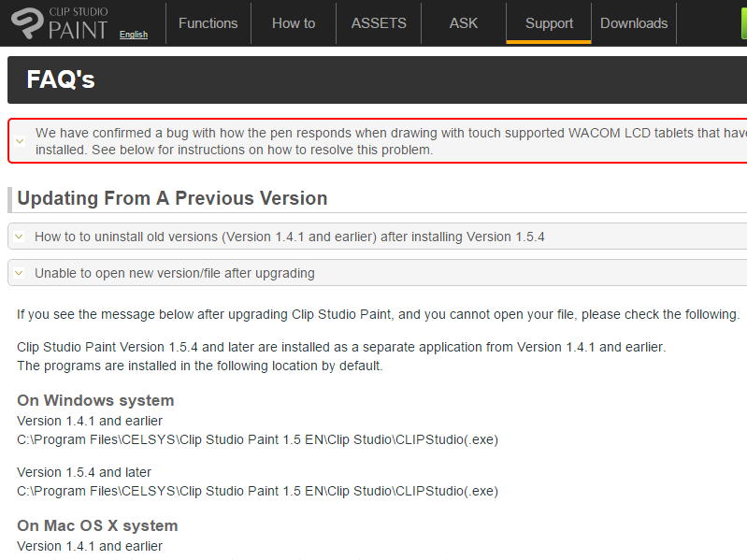Open the English language link
Screen dimensions: 747x560
[134, 35]
